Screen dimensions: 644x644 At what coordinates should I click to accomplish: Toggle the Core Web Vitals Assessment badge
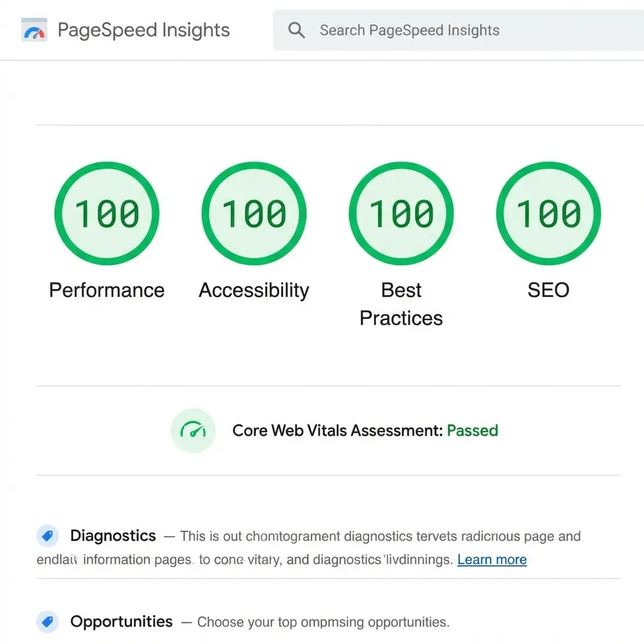[x=193, y=431]
